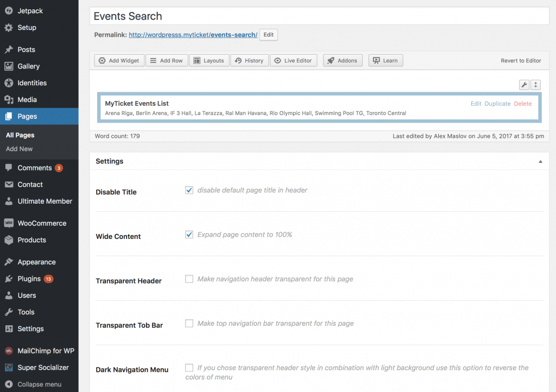This screenshot has height=392, width=556.
Task: Click the Super Socializer icon
Action: pos(9,367)
